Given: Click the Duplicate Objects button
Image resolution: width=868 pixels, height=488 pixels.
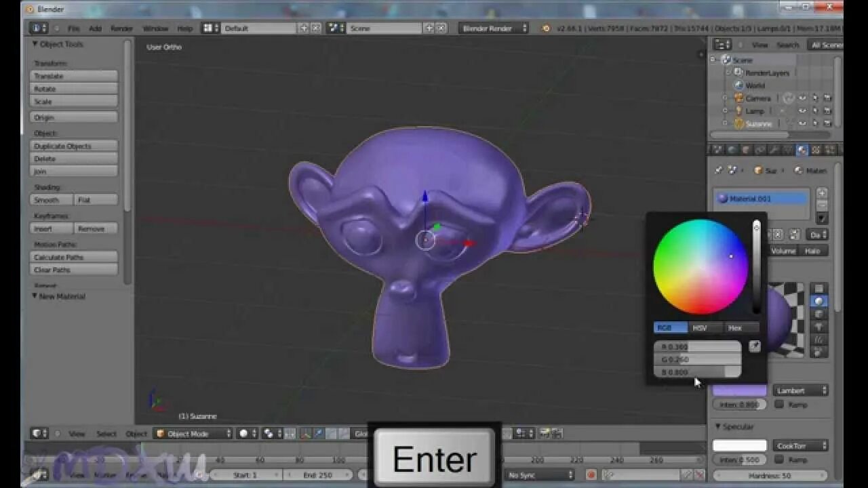Looking at the screenshot, I should pyautogui.click(x=74, y=146).
